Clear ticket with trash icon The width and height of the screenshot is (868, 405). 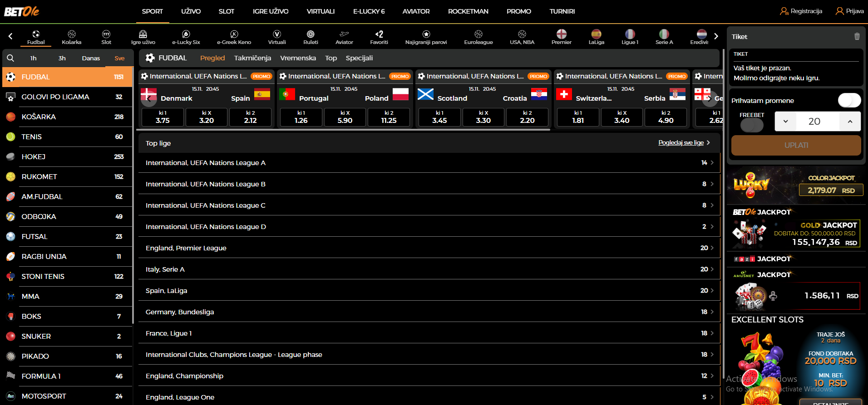(857, 36)
